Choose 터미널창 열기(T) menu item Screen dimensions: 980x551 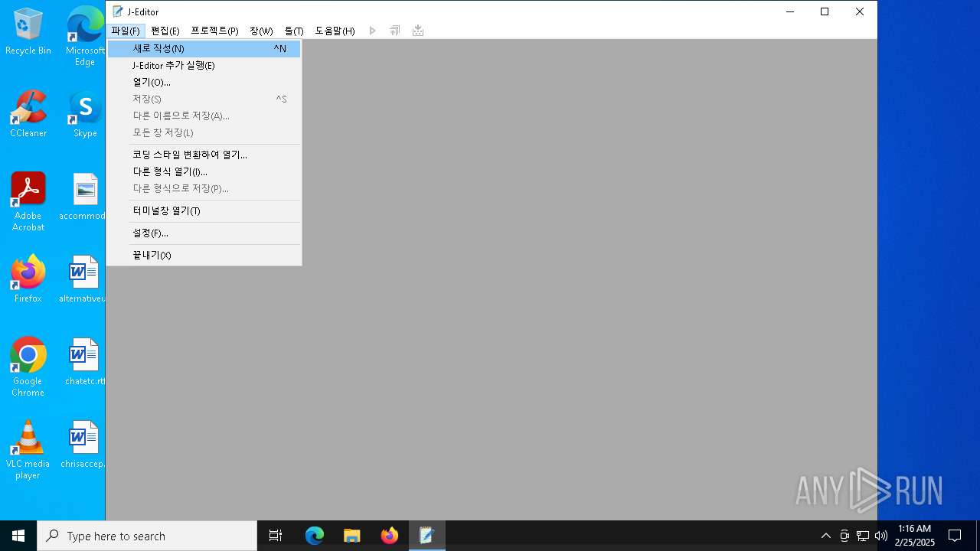(x=204, y=210)
